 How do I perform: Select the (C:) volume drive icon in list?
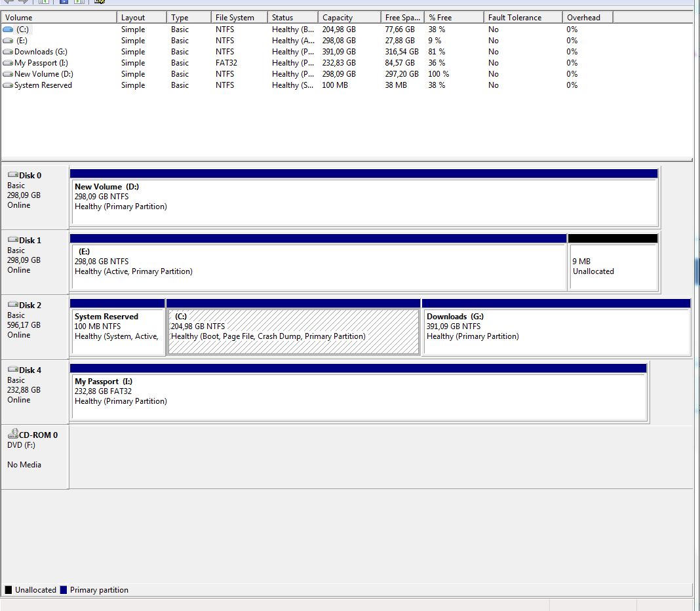(x=8, y=30)
